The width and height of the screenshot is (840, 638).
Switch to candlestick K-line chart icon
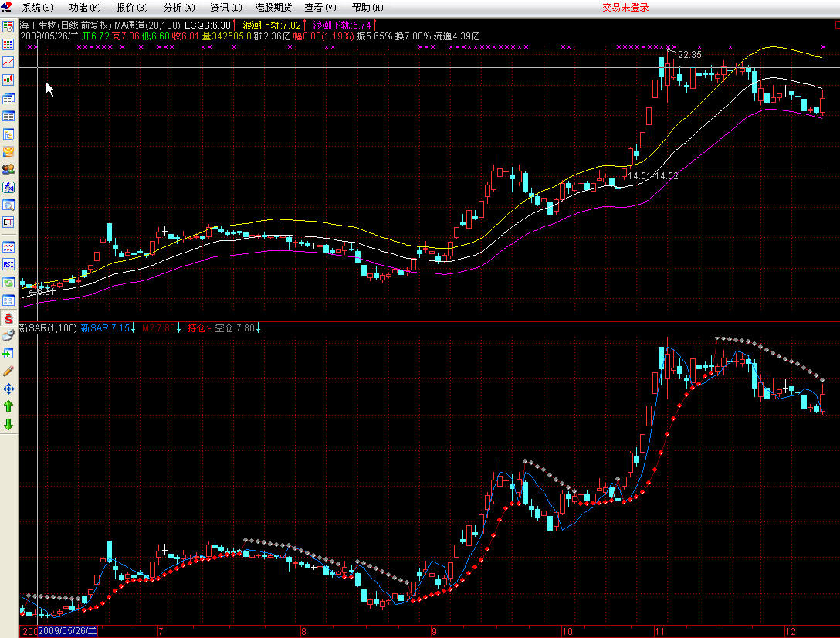pyautogui.click(x=8, y=80)
